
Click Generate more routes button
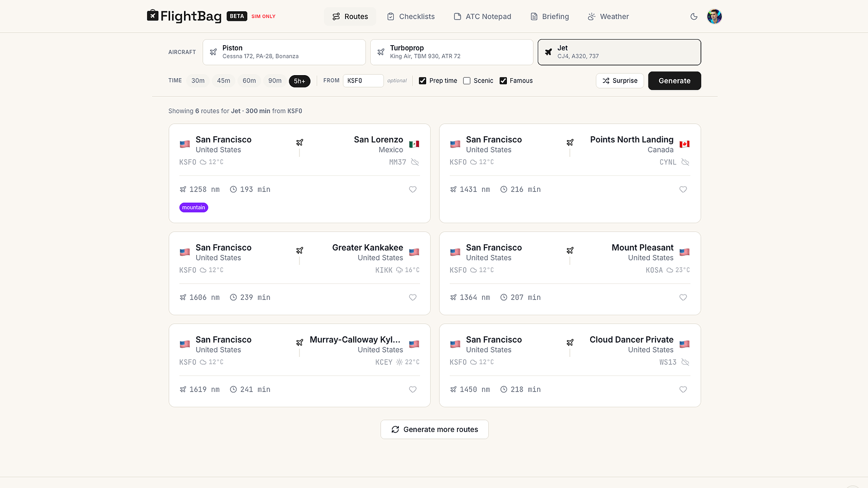(x=434, y=429)
